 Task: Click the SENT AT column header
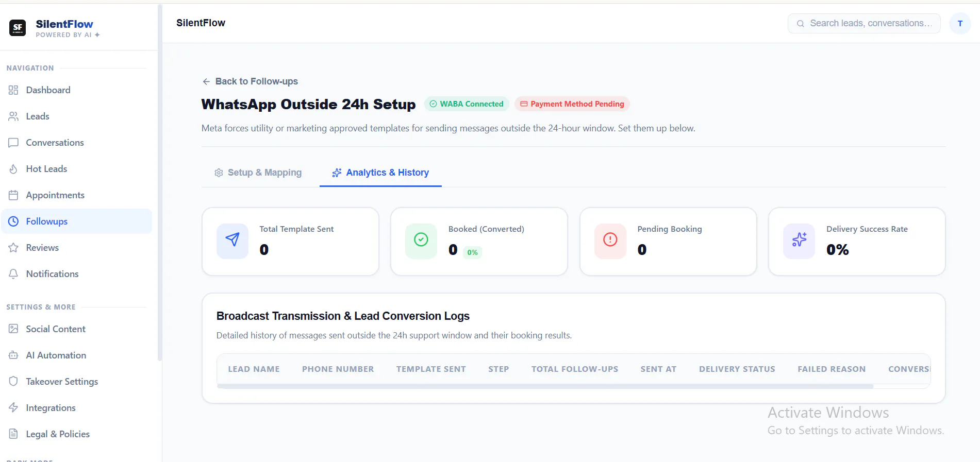[658, 369]
